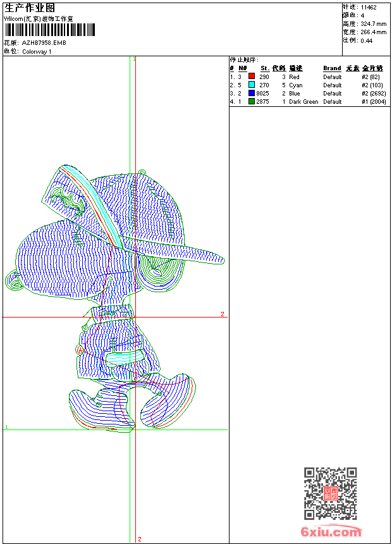Click the Red row Default brand
The image size is (392, 544).
tap(332, 77)
